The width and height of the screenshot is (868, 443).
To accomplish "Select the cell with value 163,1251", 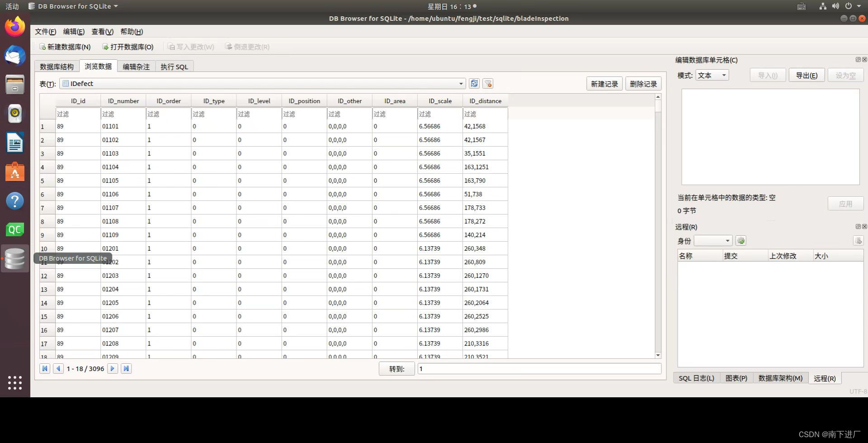I will click(485, 167).
